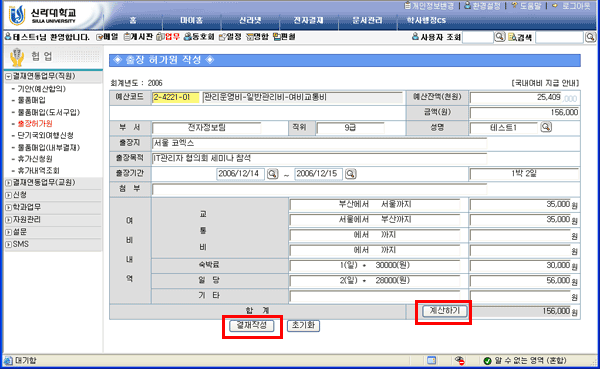The height and width of the screenshot is (369, 600).
Task: Click the 일당 amount field showing 56,000
Action: [520, 281]
